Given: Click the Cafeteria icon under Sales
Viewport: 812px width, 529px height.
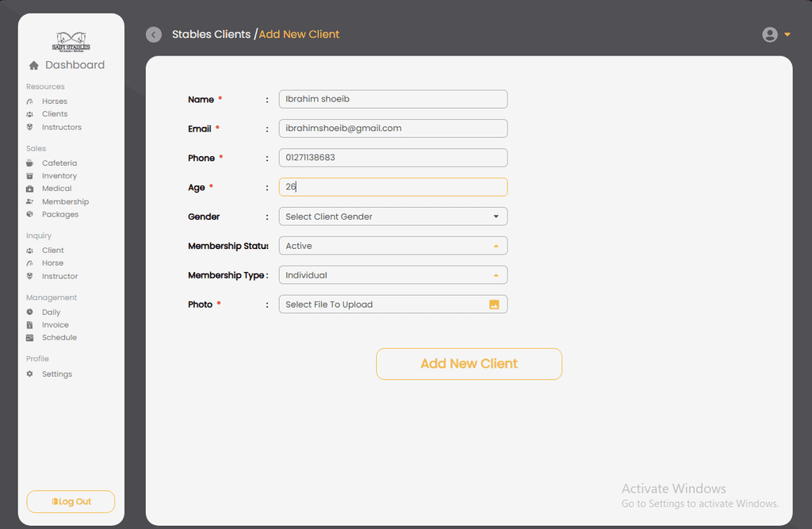Looking at the screenshot, I should [30, 163].
